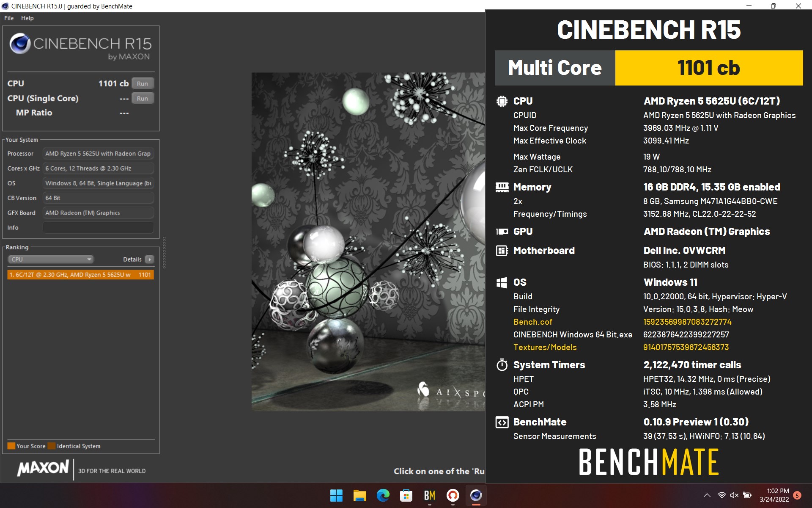Image resolution: width=812 pixels, height=508 pixels.
Task: Click the System Timers stopwatch icon
Action: point(502,365)
